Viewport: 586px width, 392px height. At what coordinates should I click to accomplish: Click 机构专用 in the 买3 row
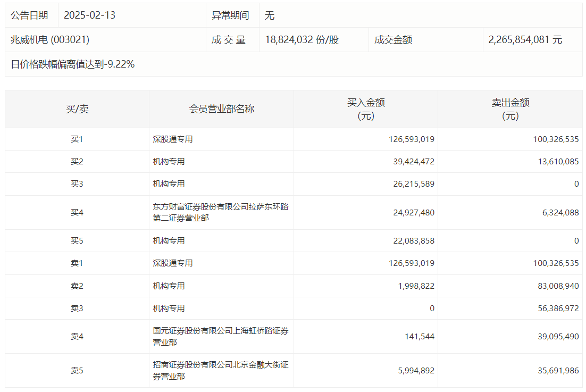[x=169, y=184]
